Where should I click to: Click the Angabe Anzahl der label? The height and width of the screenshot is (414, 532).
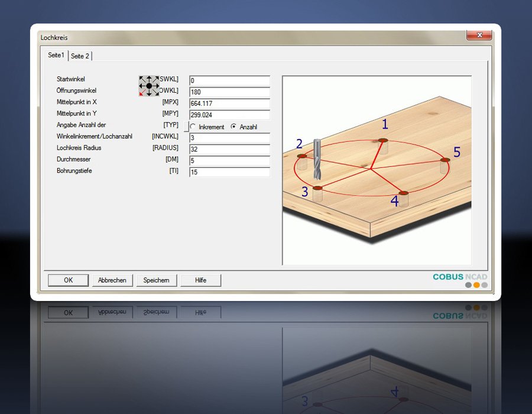tap(81, 125)
